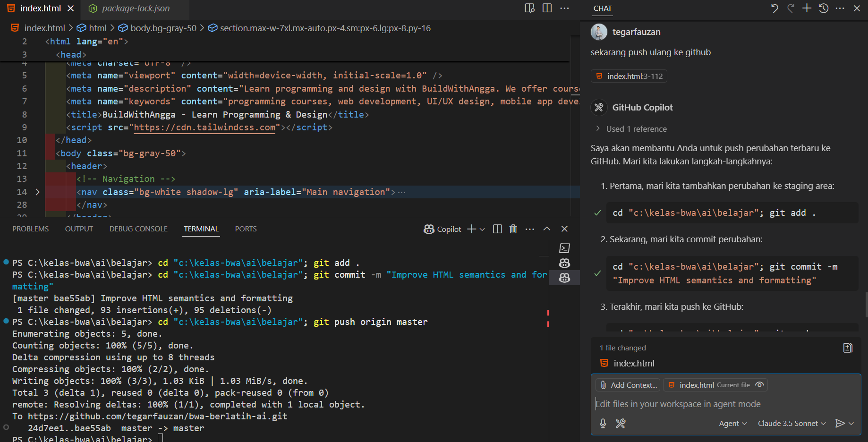
Task: Send the chat message with the arrow icon
Action: (x=840, y=424)
